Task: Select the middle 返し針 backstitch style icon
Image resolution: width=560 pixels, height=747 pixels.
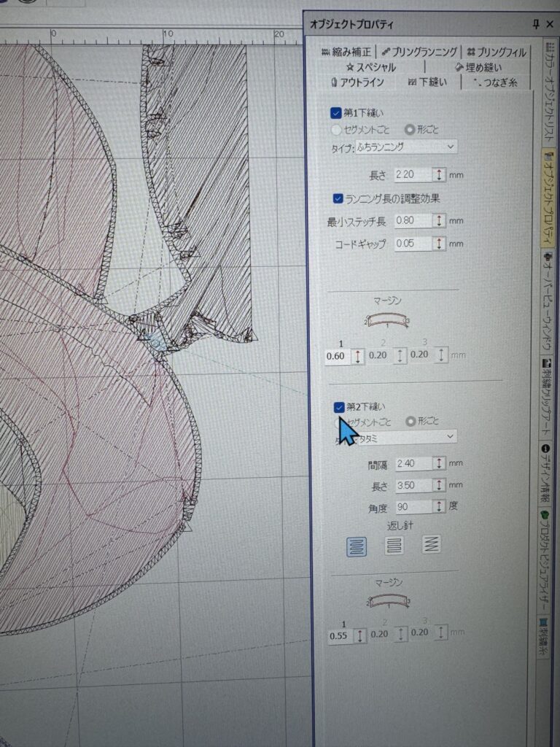Action: 394,545
